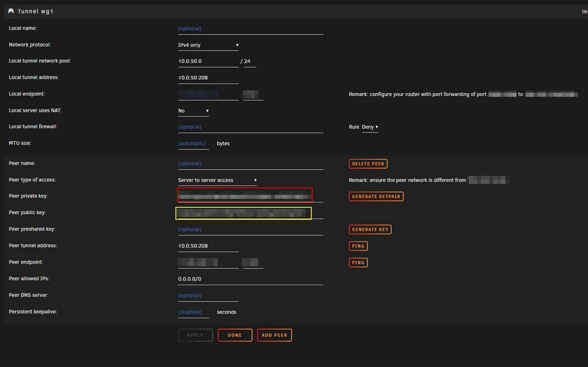
Task: Expand the Peer type of access dropdown
Action: 217,180
